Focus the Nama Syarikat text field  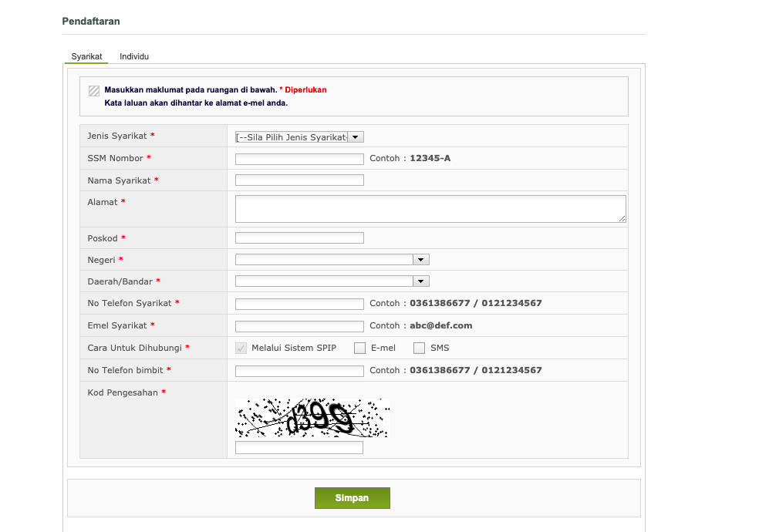299,180
